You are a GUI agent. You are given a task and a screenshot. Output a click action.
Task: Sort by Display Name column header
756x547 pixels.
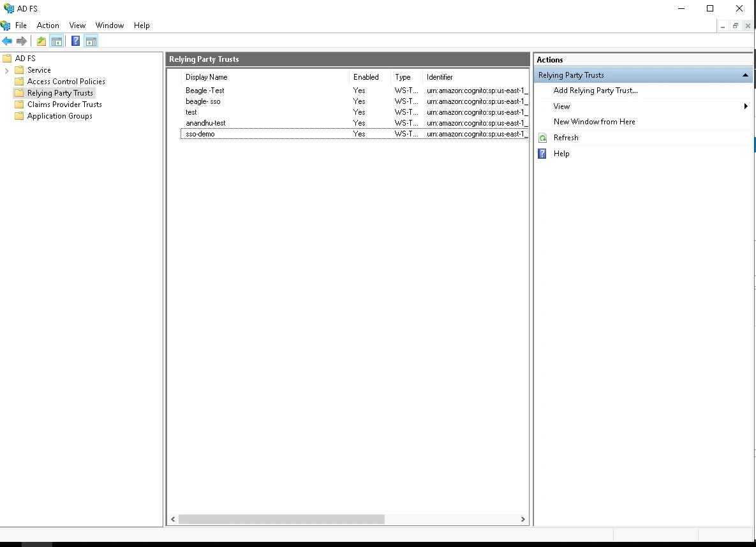(x=265, y=77)
